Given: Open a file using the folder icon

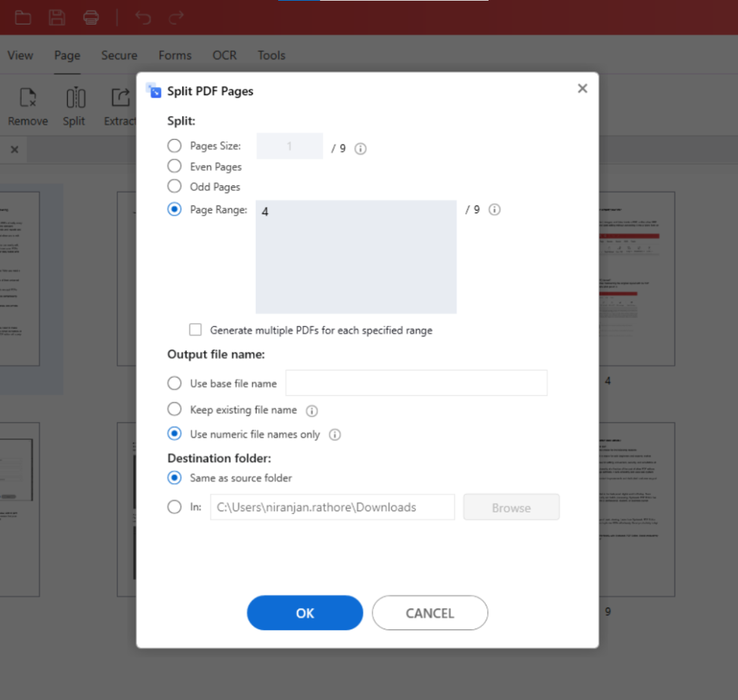Looking at the screenshot, I should pyautogui.click(x=22, y=17).
